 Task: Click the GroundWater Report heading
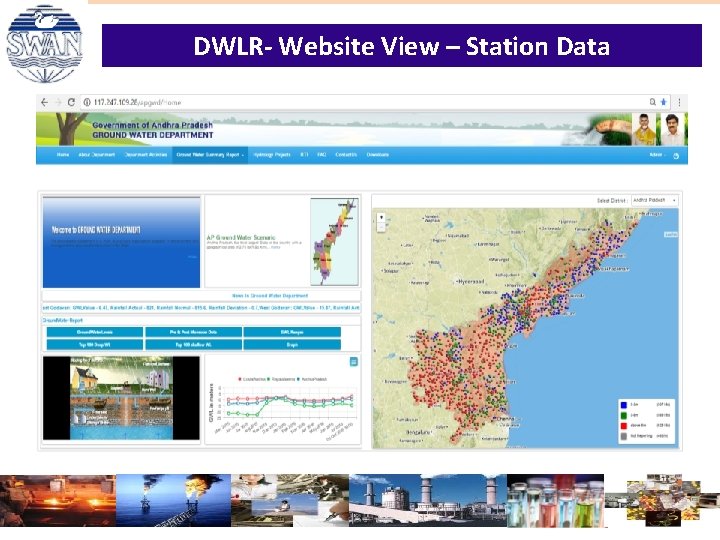tap(63, 320)
